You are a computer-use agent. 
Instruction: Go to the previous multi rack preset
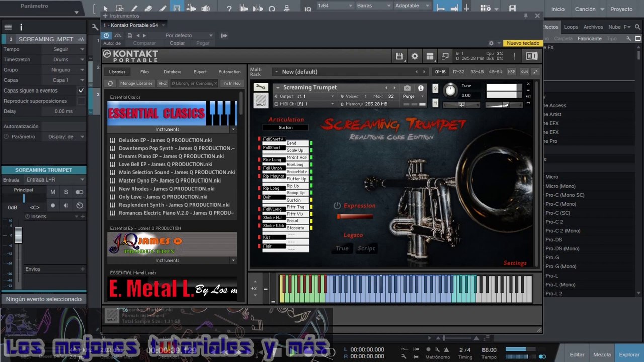click(x=416, y=72)
